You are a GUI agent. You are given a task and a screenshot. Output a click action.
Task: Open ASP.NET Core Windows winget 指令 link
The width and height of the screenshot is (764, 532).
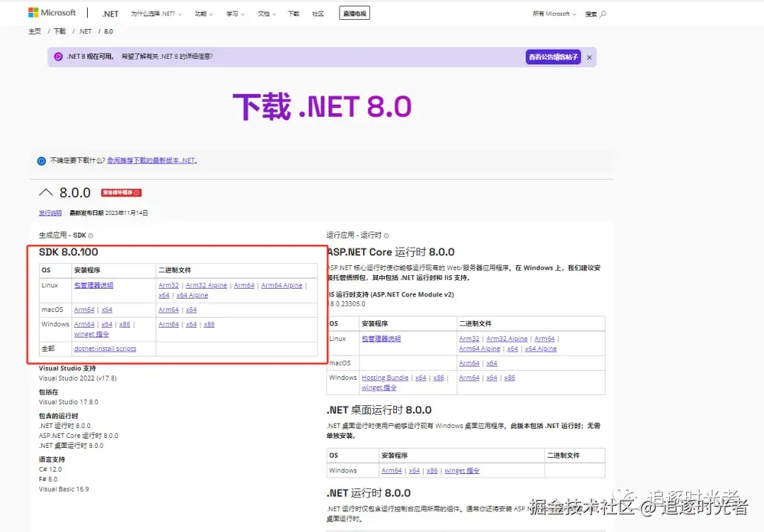[379, 388]
